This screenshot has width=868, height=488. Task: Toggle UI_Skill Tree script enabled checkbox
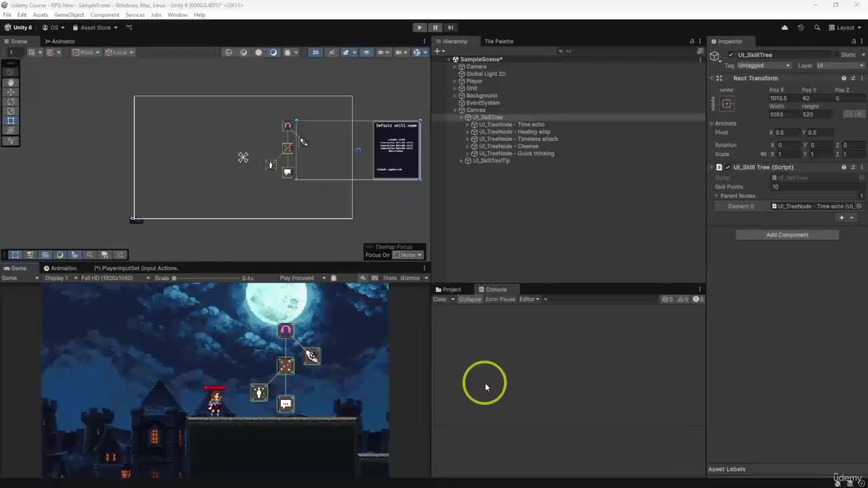728,167
